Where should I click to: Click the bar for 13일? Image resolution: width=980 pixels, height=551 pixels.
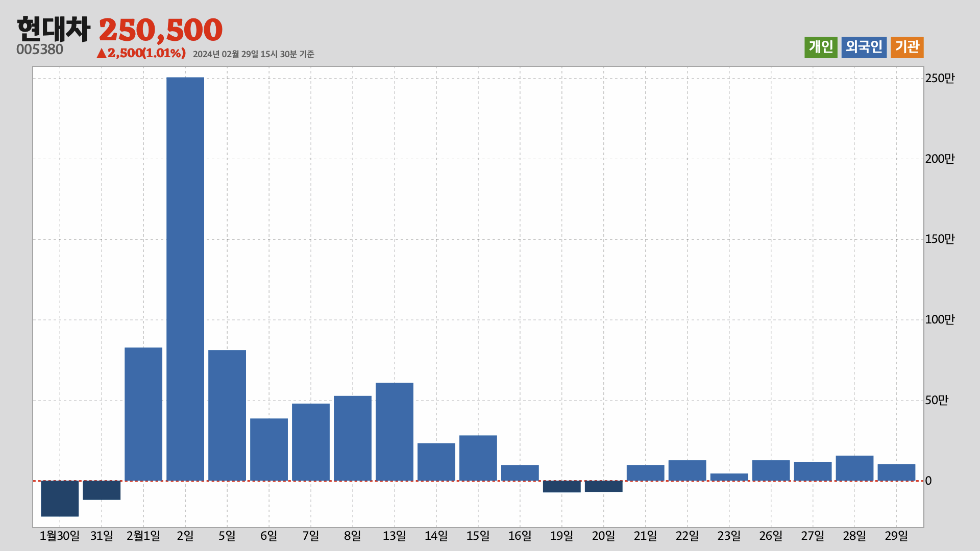point(395,432)
